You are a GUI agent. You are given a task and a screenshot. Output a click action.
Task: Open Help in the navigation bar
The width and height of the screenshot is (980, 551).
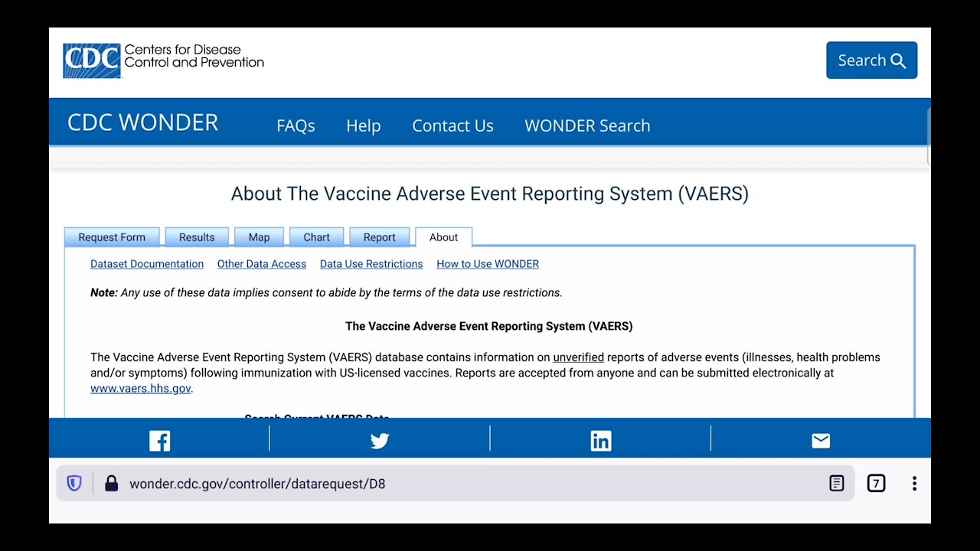(363, 126)
